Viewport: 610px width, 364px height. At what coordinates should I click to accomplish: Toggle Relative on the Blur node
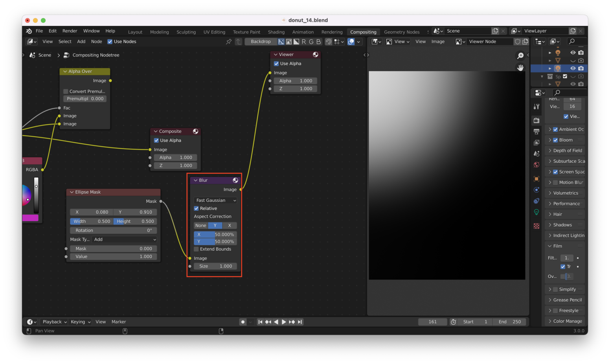(196, 208)
